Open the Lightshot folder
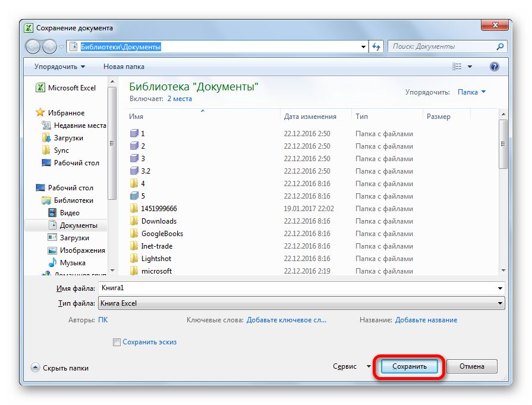This screenshot has height=405, width=532. tap(156, 259)
